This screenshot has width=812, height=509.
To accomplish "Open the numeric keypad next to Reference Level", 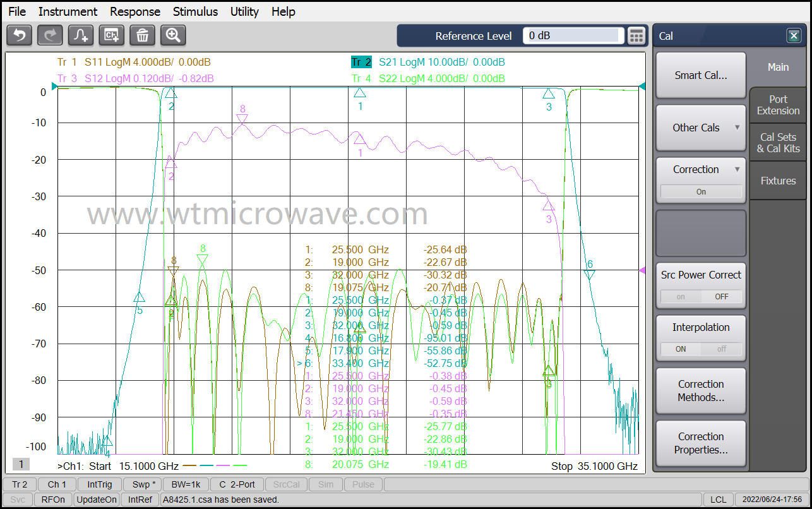I will click(636, 36).
